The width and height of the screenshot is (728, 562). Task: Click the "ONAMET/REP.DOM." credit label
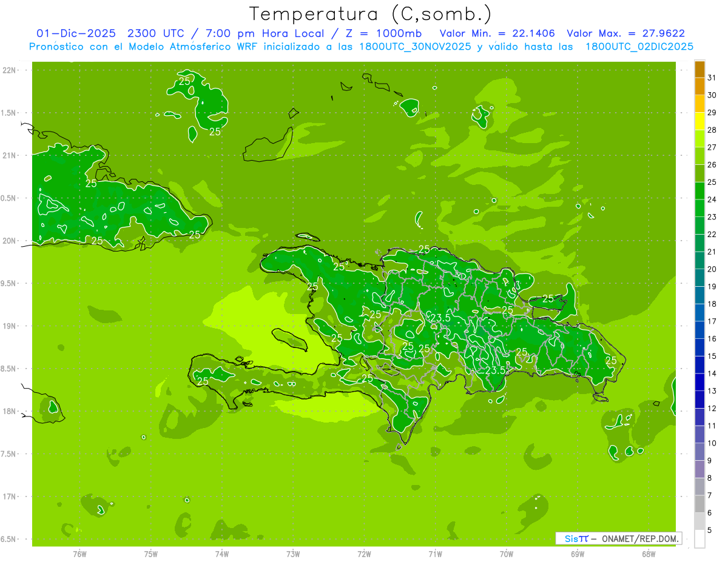point(639,538)
